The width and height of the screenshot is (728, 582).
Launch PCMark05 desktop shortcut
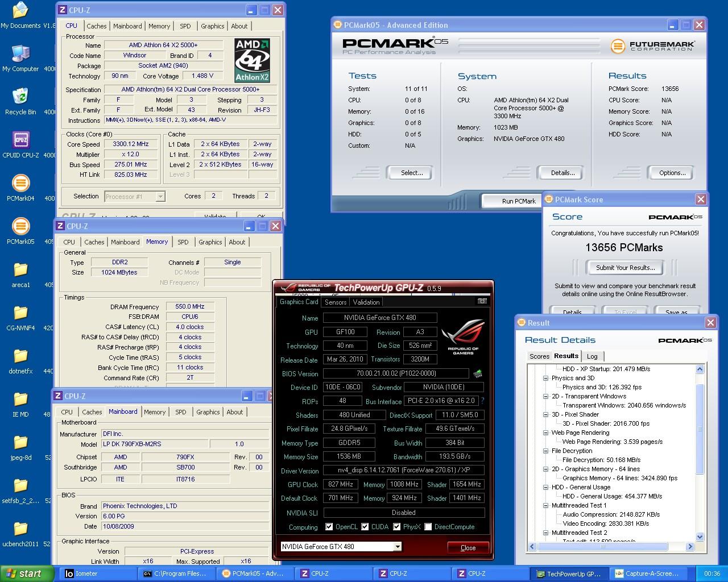pyautogui.click(x=20, y=231)
